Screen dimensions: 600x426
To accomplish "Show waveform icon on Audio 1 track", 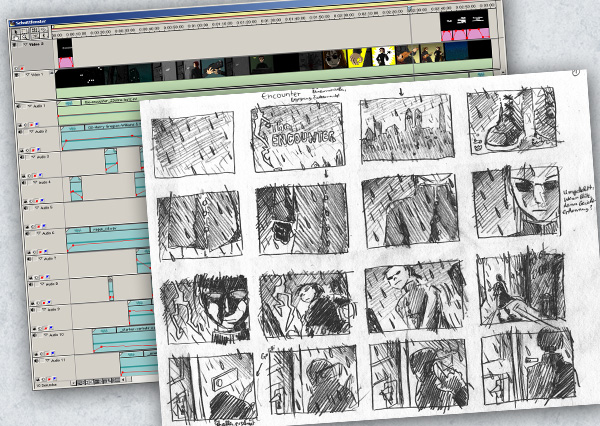I will pyautogui.click(x=20, y=125).
